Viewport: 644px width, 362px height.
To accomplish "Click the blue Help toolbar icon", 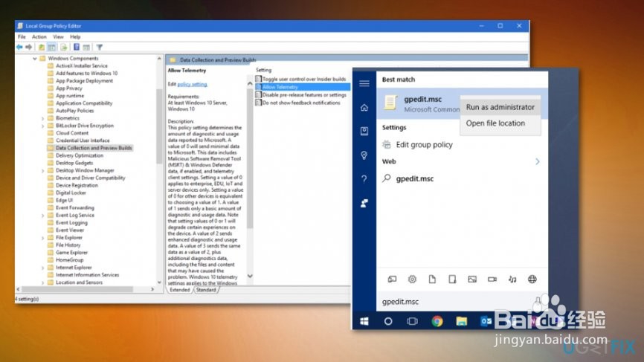I will pos(77,47).
